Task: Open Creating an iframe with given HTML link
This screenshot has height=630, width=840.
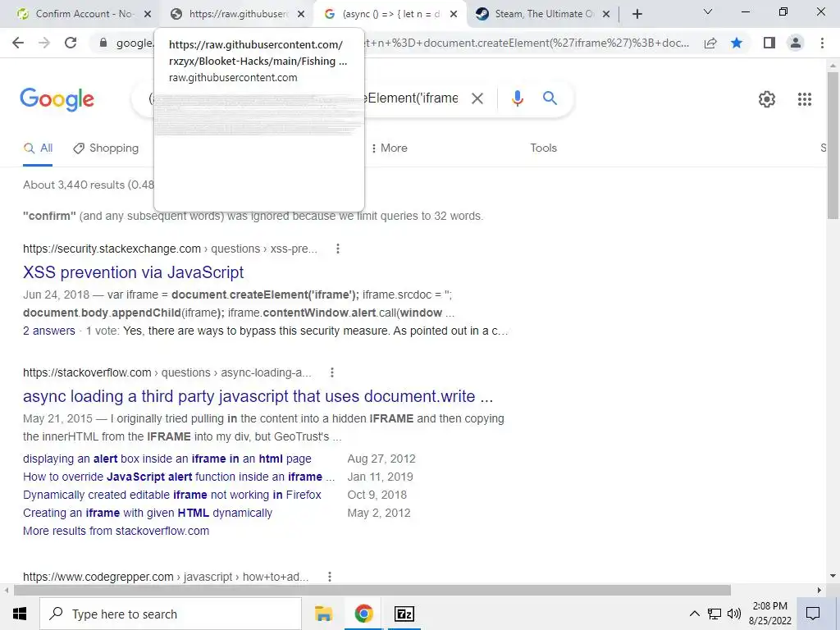Action: click(148, 514)
